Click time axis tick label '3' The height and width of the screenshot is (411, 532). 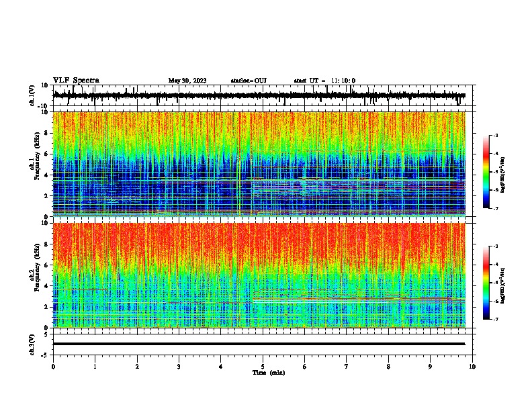click(x=179, y=366)
